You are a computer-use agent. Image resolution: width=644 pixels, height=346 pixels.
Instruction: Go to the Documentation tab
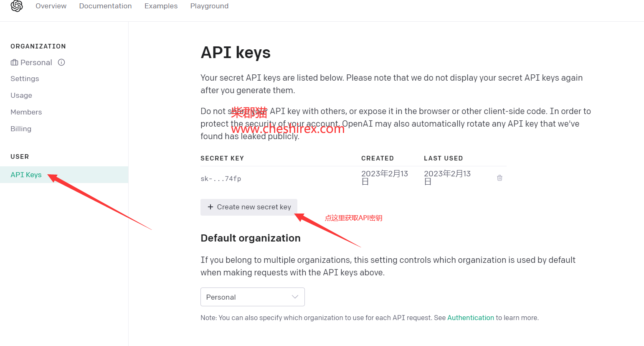pyautogui.click(x=105, y=6)
